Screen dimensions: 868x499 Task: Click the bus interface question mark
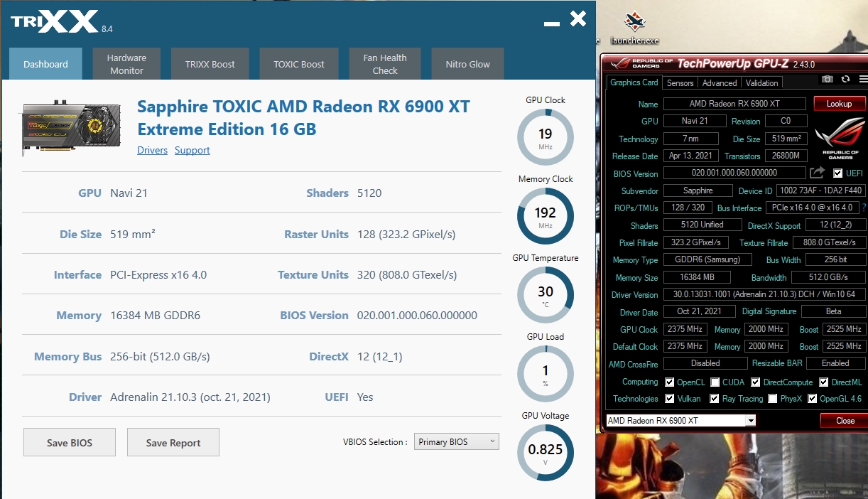pyautogui.click(x=864, y=208)
